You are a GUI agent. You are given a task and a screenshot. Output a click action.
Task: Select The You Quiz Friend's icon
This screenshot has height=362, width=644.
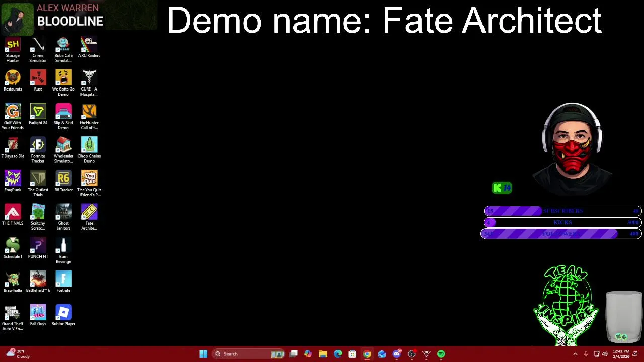click(89, 184)
